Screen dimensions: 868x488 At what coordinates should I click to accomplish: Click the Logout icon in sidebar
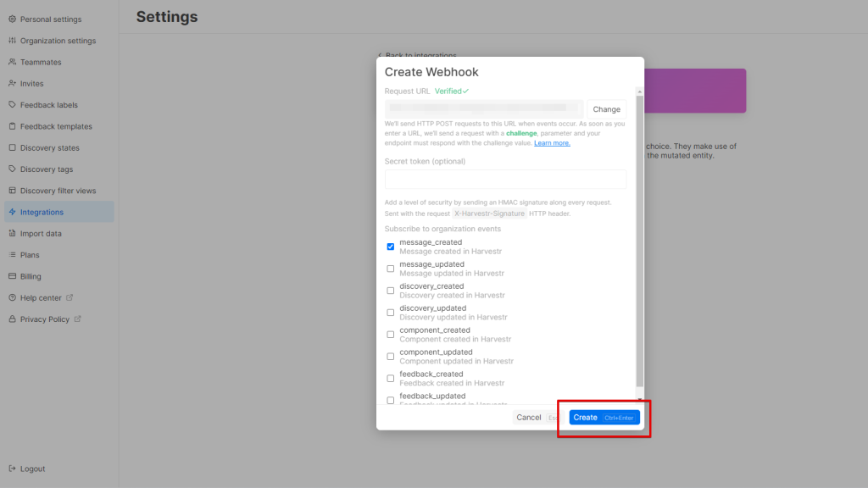click(12, 469)
